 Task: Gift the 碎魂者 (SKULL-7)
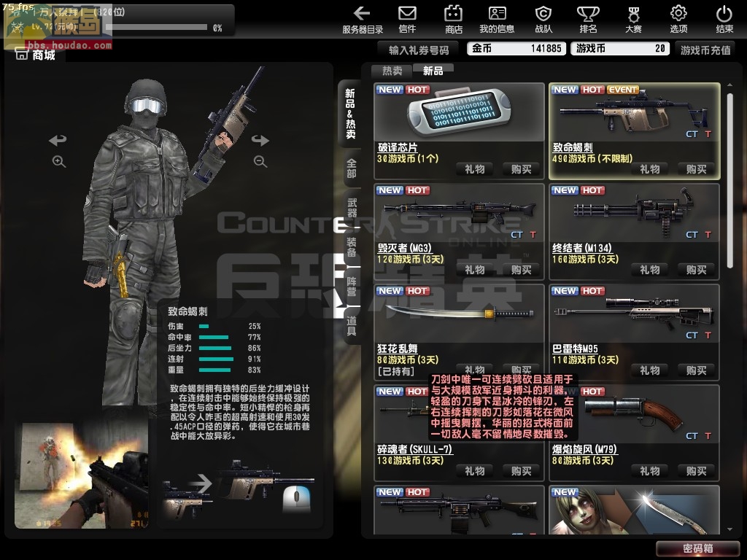pyautogui.click(x=474, y=471)
